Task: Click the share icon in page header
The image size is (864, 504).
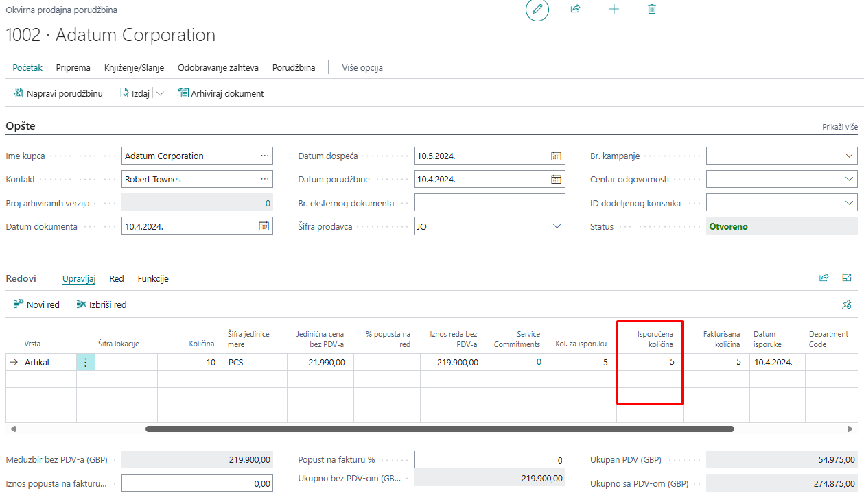Action: [575, 10]
